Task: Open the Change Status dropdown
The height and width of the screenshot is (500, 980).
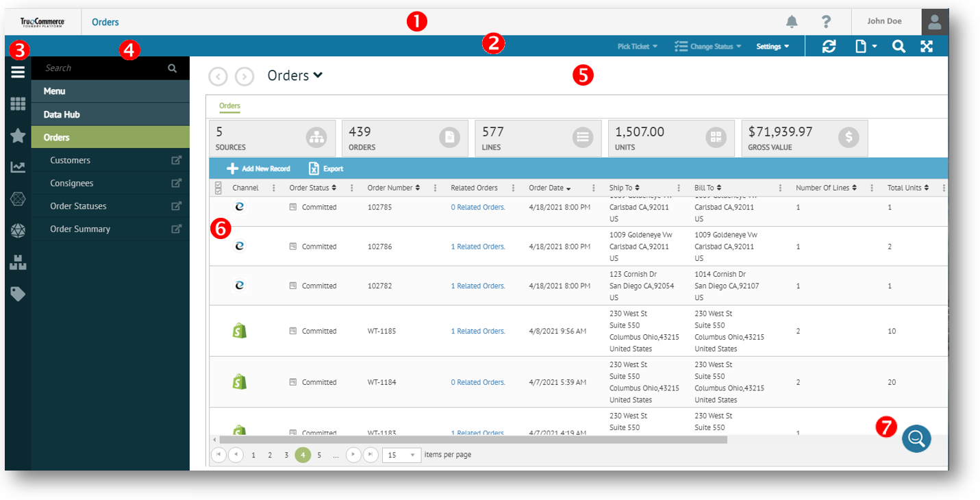Action: (x=708, y=47)
